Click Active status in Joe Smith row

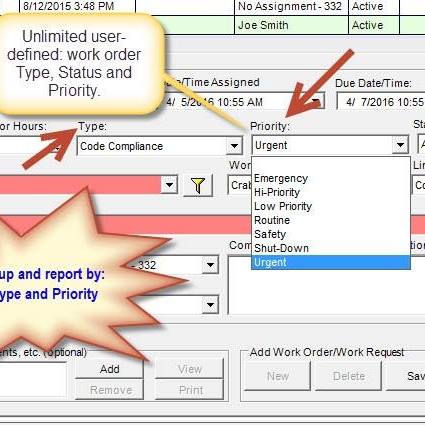coord(374,25)
